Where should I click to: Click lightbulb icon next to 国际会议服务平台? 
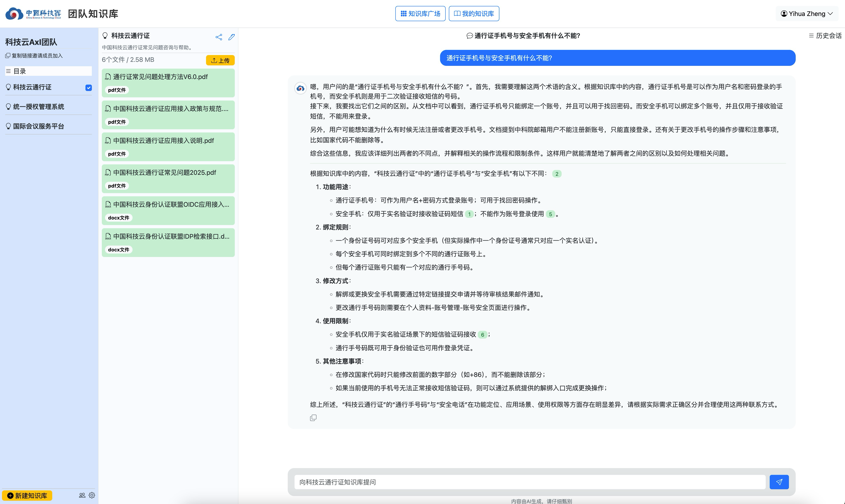[9, 126]
